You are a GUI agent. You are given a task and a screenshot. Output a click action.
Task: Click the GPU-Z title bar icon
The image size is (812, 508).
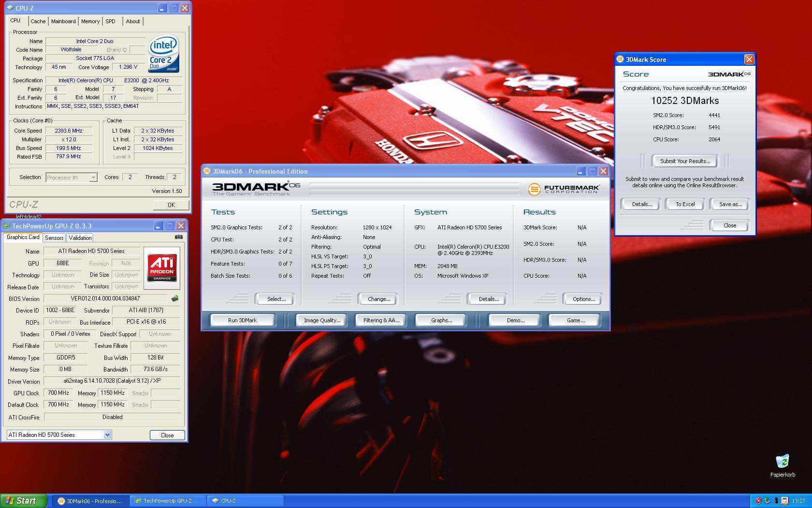coord(7,226)
